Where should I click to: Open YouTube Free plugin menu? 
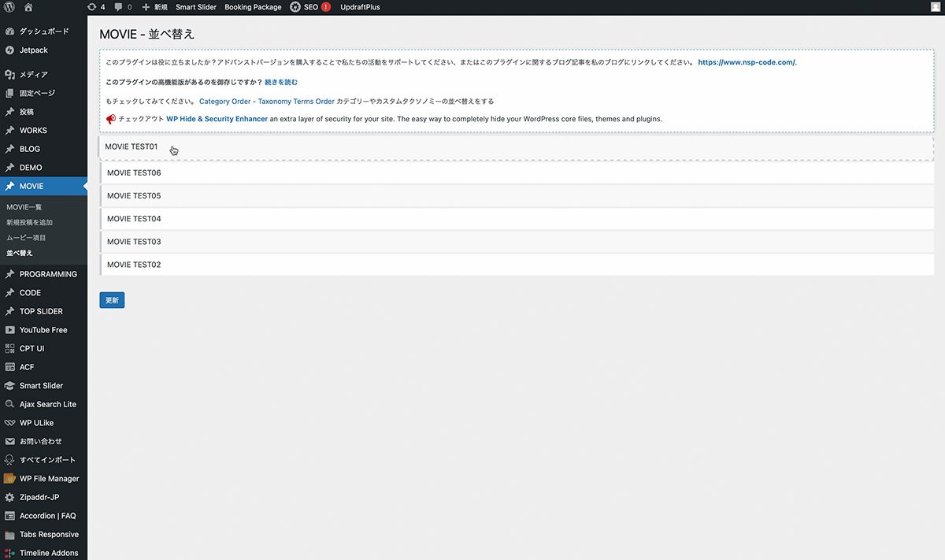click(x=43, y=330)
